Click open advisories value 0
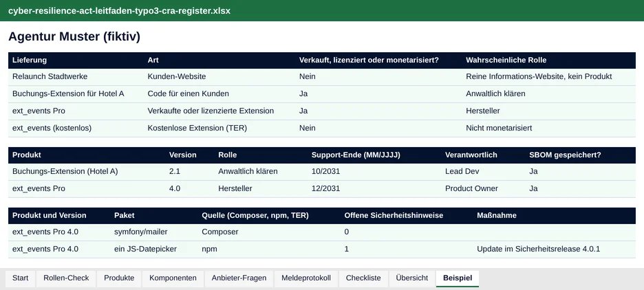This screenshot has width=644, height=290. click(x=347, y=232)
